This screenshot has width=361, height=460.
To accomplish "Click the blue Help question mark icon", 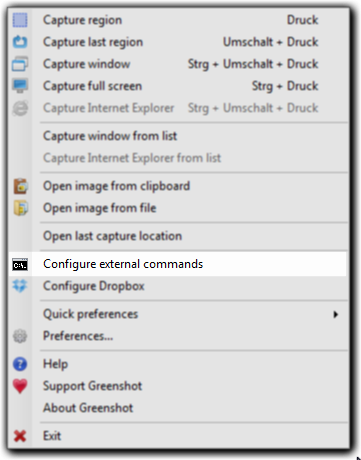I will pyautogui.click(x=20, y=364).
